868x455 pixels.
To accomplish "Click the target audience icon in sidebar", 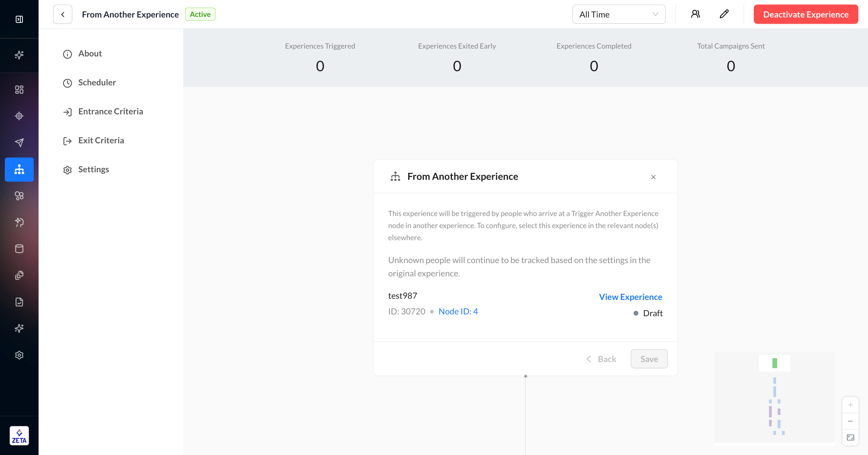I will [19, 116].
